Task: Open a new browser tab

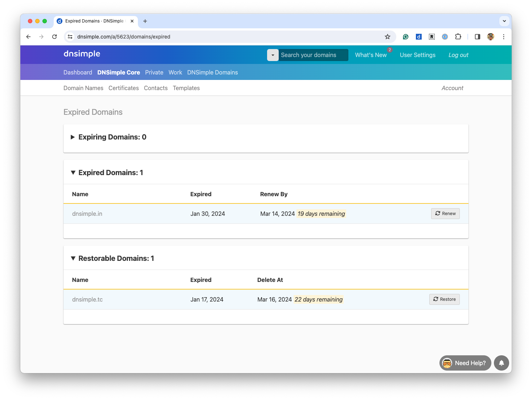Action: pos(145,21)
